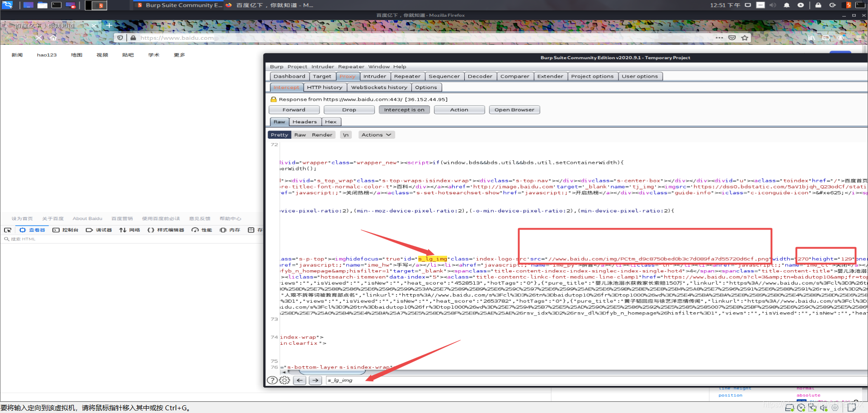Click the Forward button
The height and width of the screenshot is (413, 868).
(294, 110)
